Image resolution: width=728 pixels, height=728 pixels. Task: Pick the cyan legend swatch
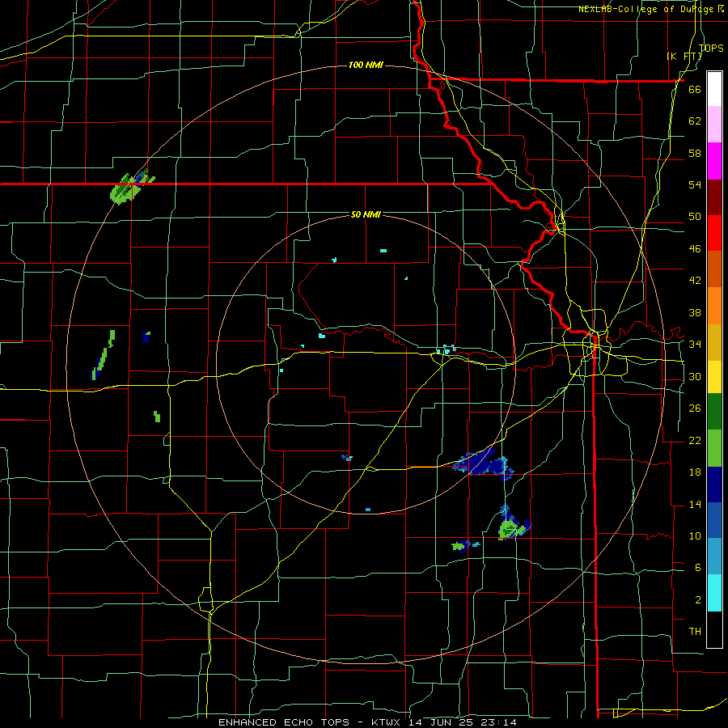point(714,594)
